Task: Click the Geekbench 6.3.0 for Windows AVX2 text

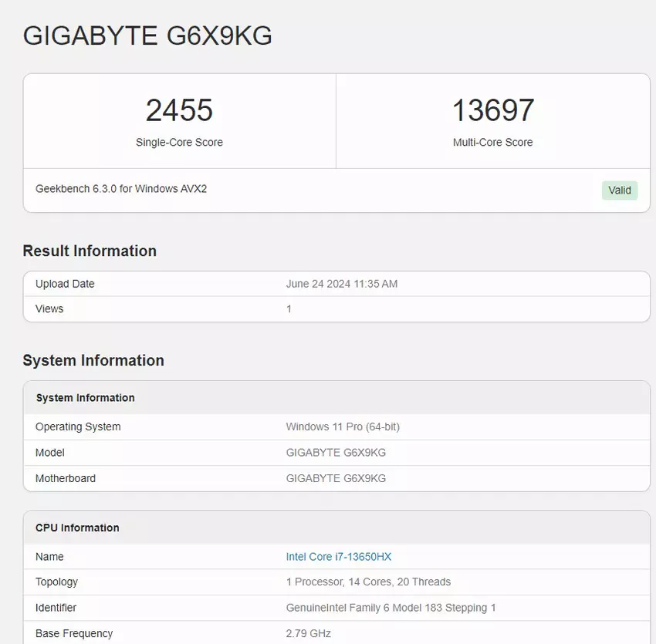Action: coord(121,189)
